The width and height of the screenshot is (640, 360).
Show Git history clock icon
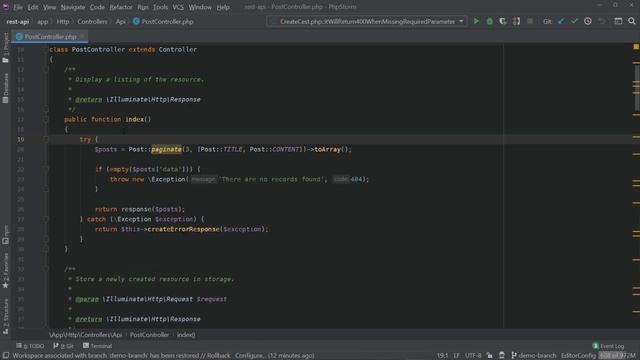click(588, 21)
